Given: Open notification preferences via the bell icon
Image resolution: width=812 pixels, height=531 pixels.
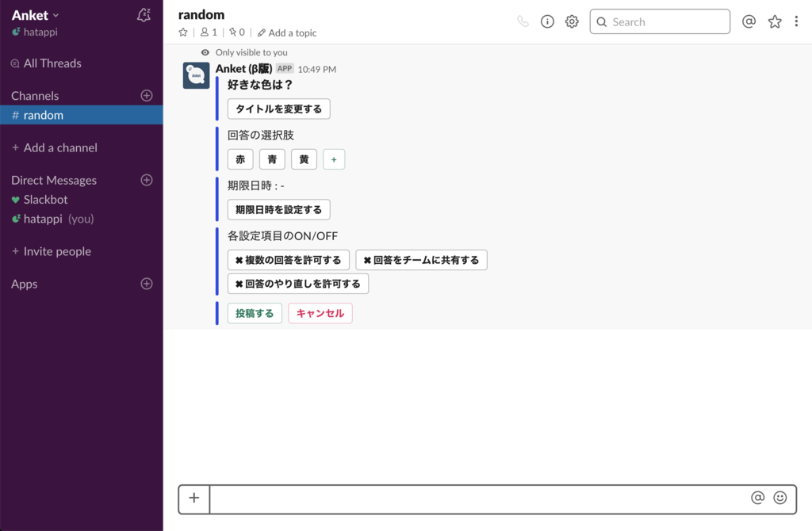Looking at the screenshot, I should point(144,14).
